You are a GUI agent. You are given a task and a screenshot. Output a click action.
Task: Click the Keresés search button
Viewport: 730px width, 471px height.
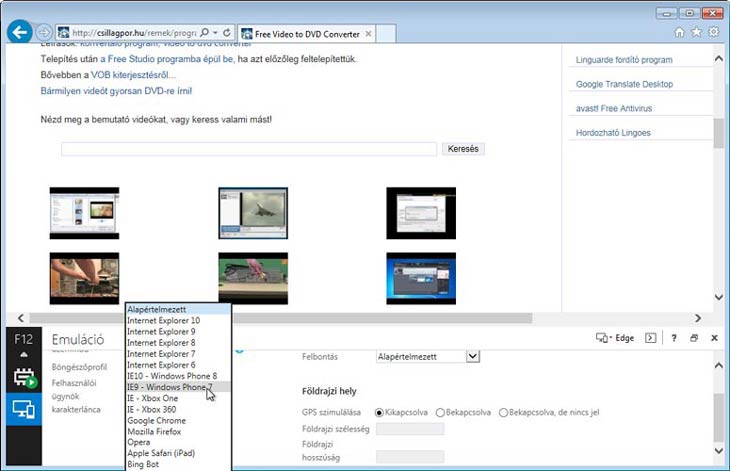point(463,149)
